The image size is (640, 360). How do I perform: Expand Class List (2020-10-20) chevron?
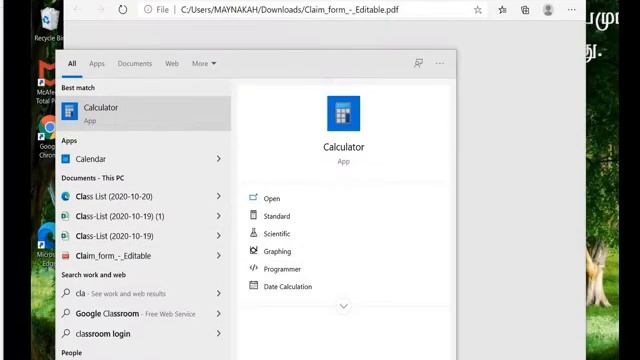pos(219,196)
